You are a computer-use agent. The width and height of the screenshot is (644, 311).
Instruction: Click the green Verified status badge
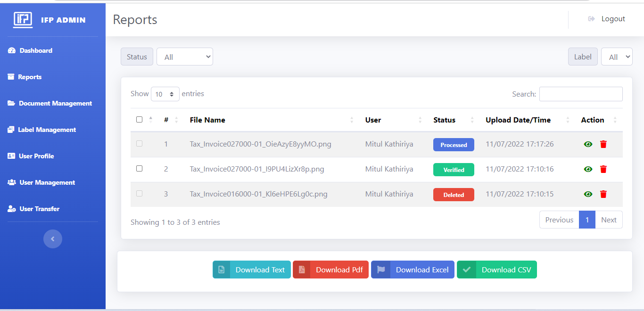(454, 170)
